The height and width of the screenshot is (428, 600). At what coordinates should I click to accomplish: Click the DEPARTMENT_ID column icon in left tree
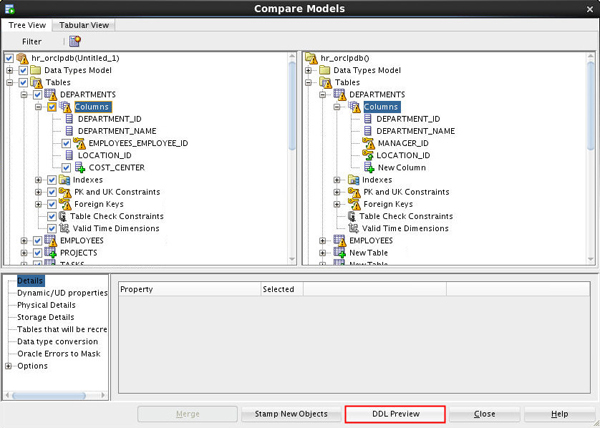coord(69,119)
